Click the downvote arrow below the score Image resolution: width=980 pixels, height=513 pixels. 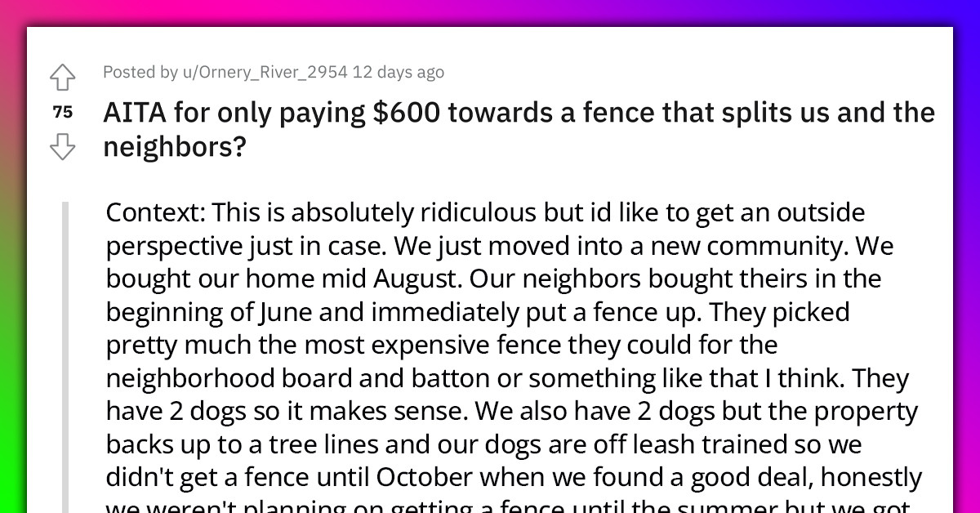63,146
